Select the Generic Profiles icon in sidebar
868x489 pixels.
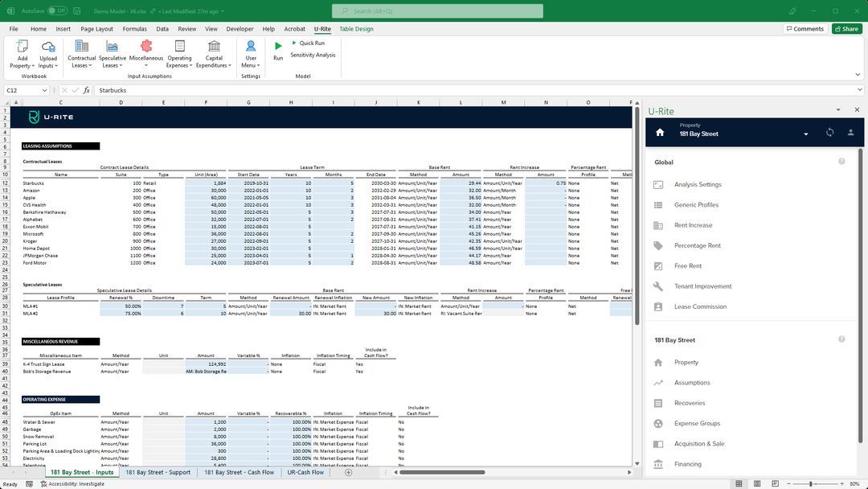(659, 204)
